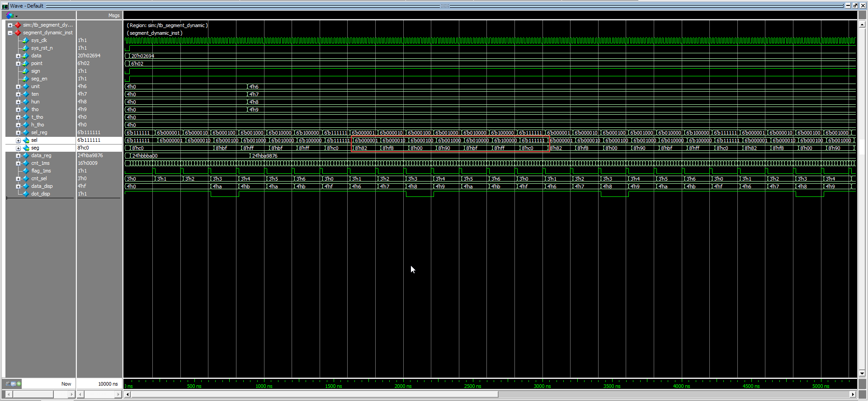Click the 3500 ns timeline label
The width and height of the screenshot is (868, 401).
(x=612, y=386)
